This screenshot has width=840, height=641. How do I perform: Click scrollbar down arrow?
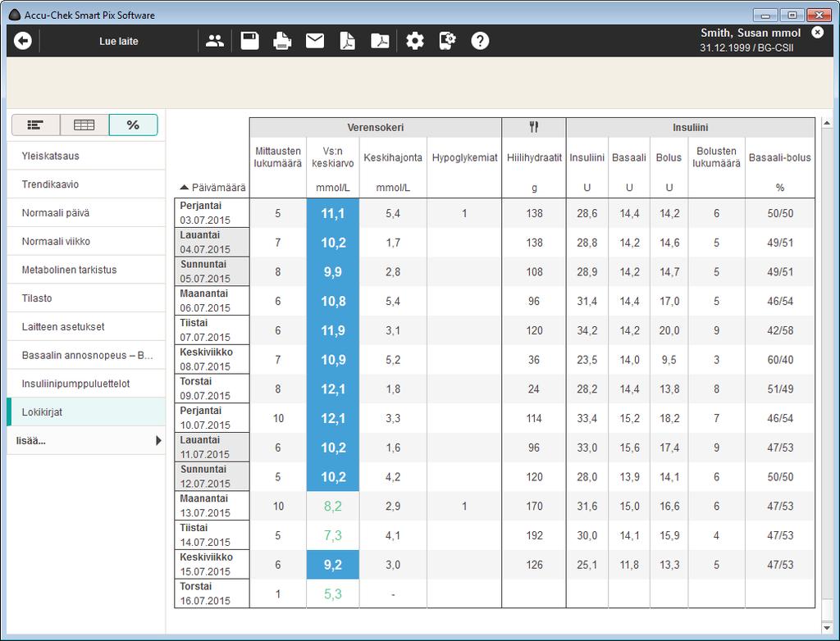[827, 628]
